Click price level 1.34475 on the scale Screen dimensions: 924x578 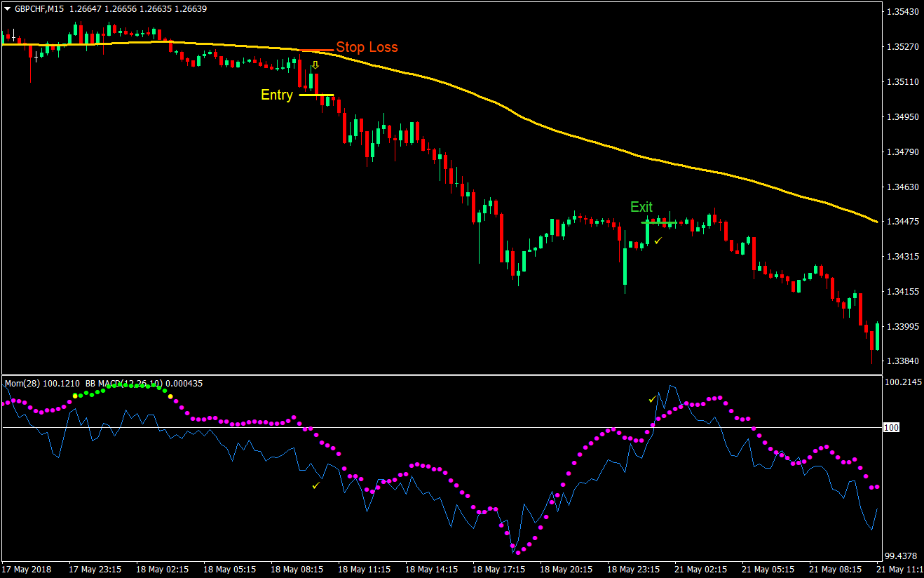pyautogui.click(x=902, y=222)
